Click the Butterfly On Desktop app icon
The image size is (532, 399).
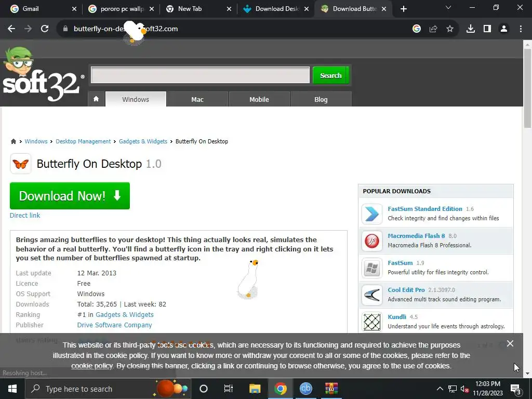21,164
